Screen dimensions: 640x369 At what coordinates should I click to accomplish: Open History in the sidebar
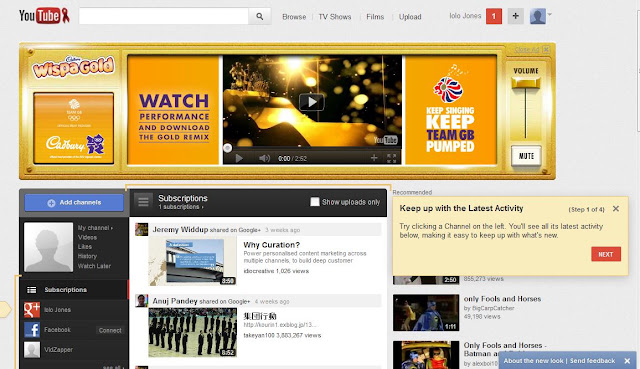pos(87,256)
